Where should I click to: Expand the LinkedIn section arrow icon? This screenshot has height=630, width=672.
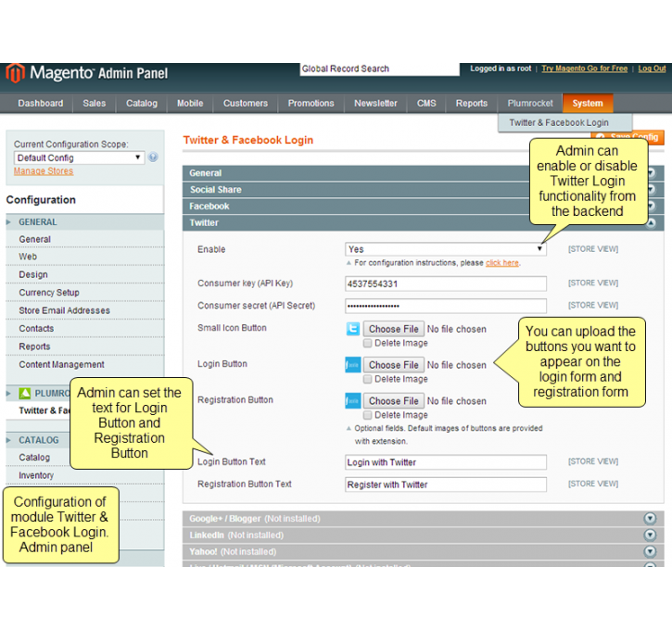point(650,535)
